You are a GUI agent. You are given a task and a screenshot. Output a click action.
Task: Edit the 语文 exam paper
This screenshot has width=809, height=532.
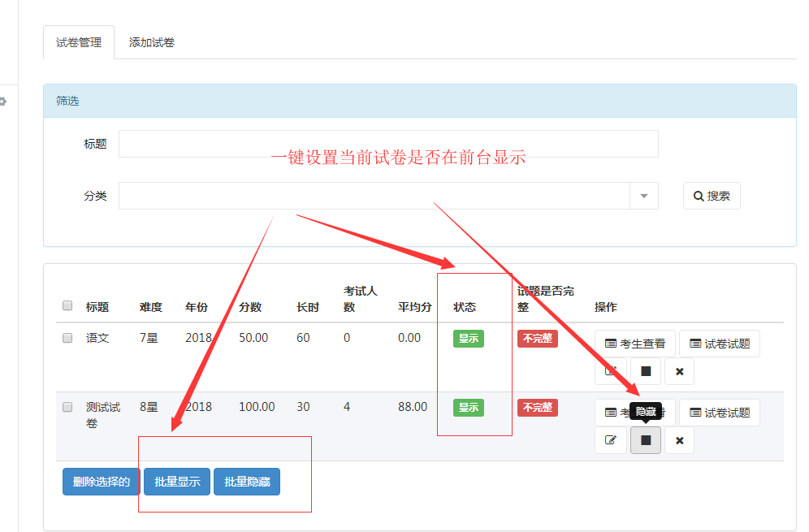pos(611,371)
